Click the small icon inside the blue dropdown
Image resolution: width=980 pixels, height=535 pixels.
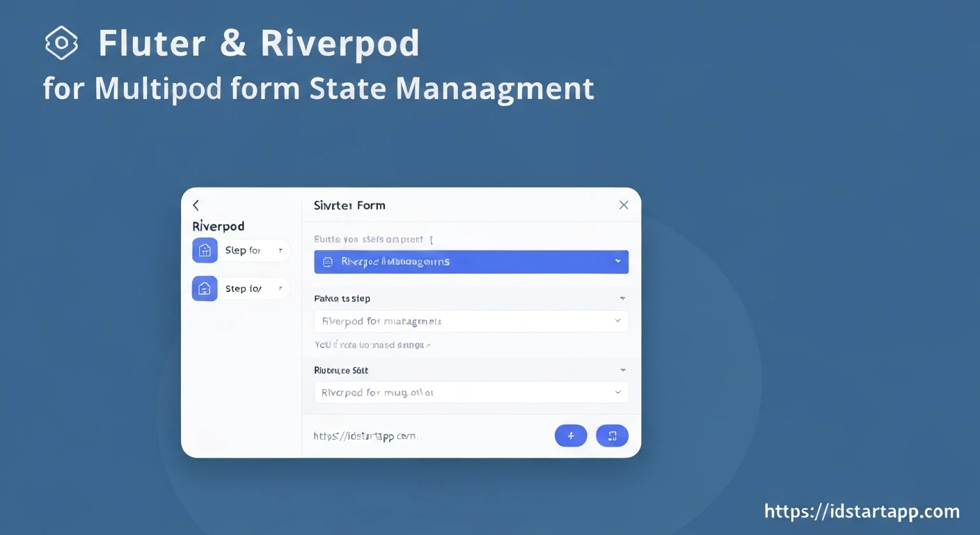(x=328, y=262)
